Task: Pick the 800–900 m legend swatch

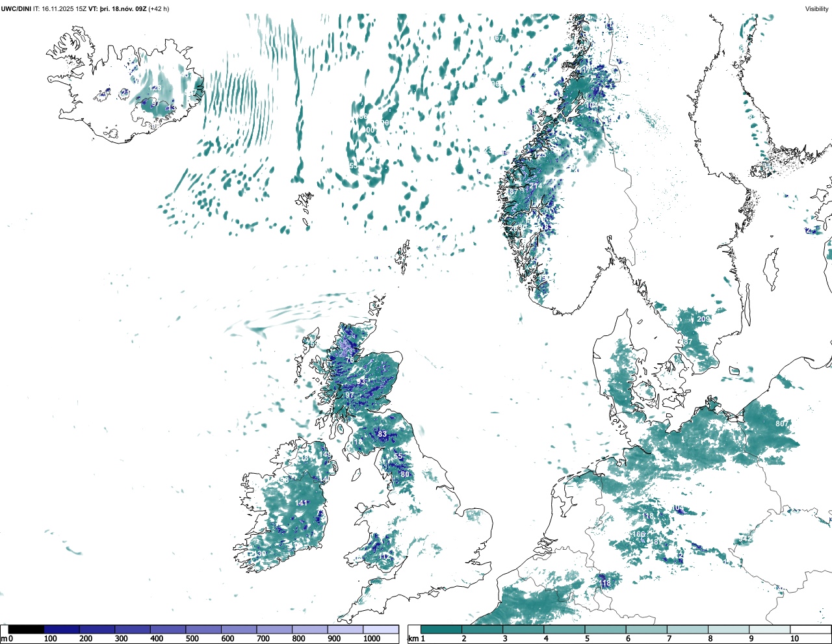Action: [310, 629]
